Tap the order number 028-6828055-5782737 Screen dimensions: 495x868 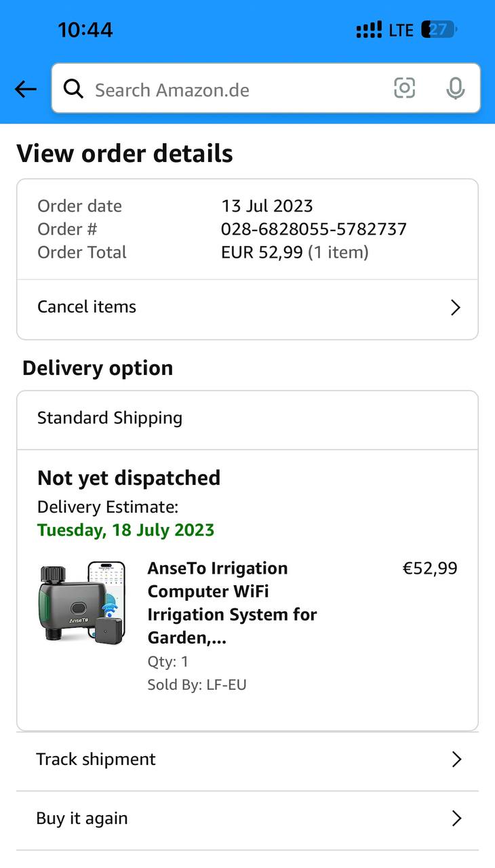(x=313, y=229)
